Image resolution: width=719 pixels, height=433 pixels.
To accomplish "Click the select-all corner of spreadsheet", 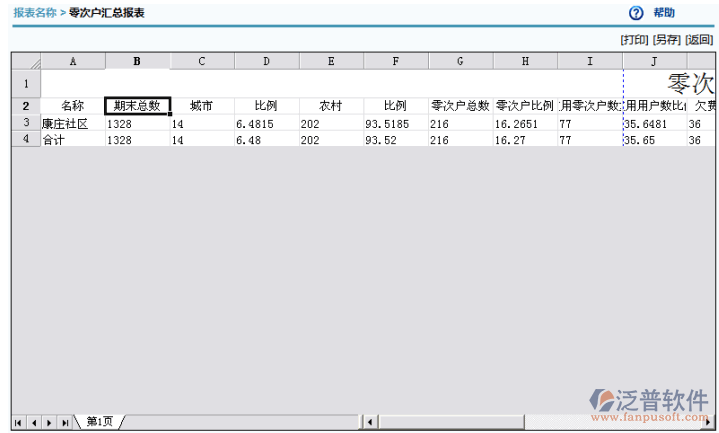I will tap(26, 61).
